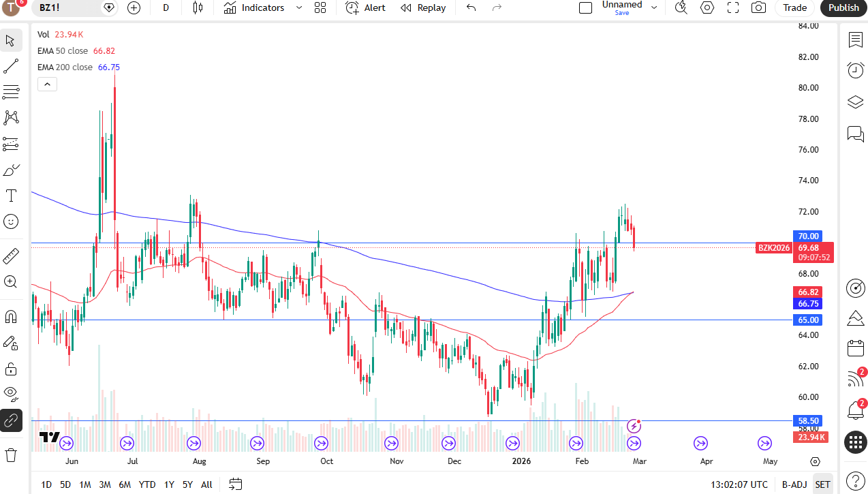Image resolution: width=868 pixels, height=494 pixels.
Task: Open timezone menu showing 13:02:07 UTC
Action: (739, 484)
